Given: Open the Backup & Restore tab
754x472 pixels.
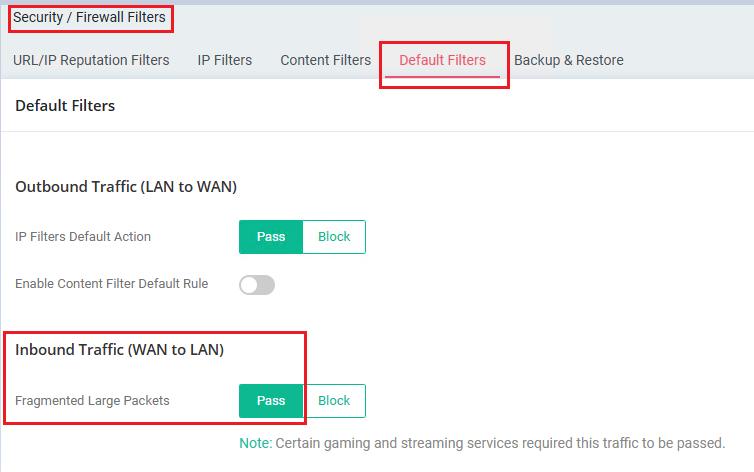Looking at the screenshot, I should pos(568,60).
